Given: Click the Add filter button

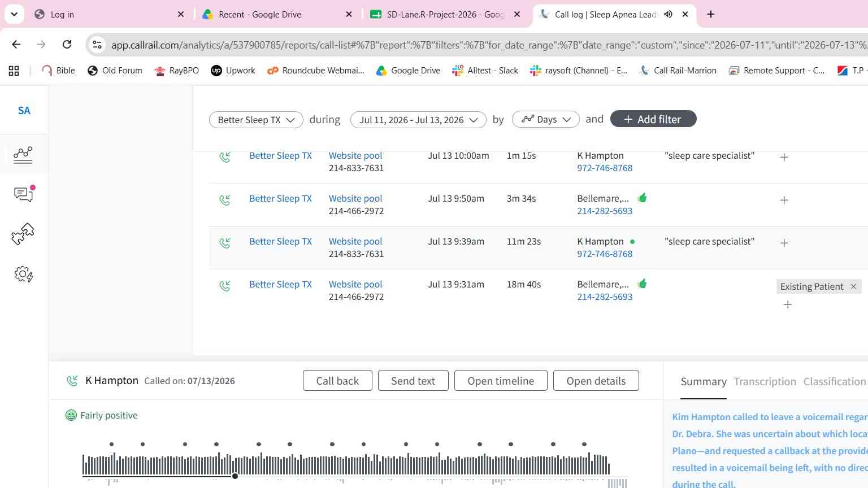Looking at the screenshot, I should point(653,119).
